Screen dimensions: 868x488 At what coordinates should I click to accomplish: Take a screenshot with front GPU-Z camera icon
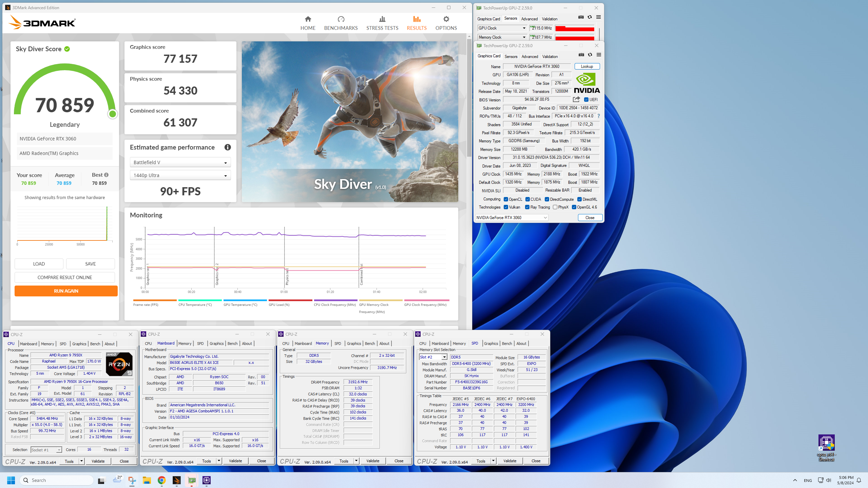pyautogui.click(x=581, y=55)
